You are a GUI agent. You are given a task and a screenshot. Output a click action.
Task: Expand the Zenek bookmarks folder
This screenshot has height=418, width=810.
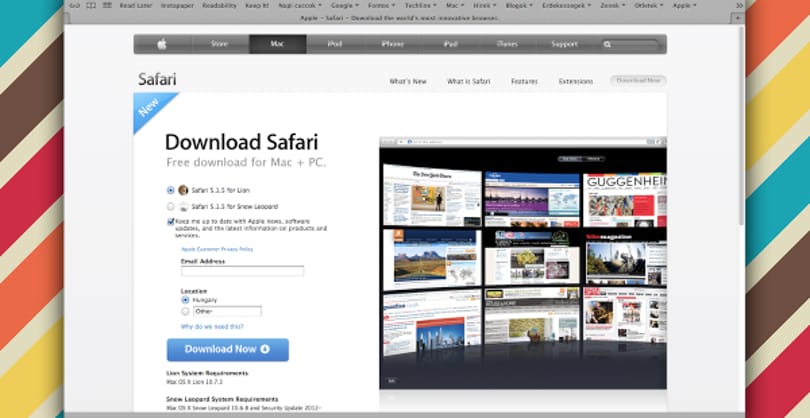pyautogui.click(x=613, y=6)
